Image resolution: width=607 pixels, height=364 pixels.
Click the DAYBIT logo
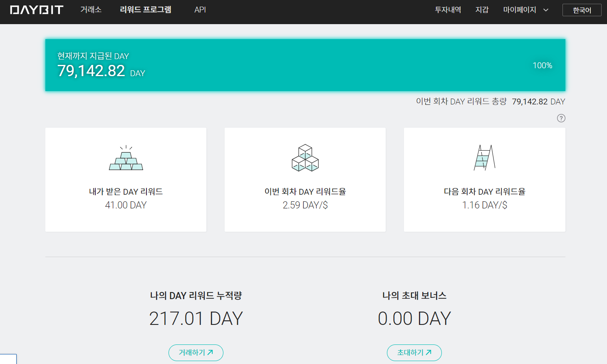click(x=37, y=10)
